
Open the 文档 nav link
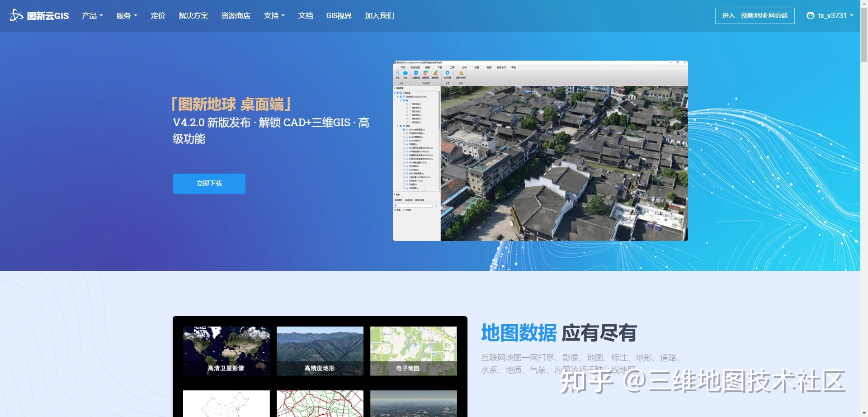click(x=306, y=16)
